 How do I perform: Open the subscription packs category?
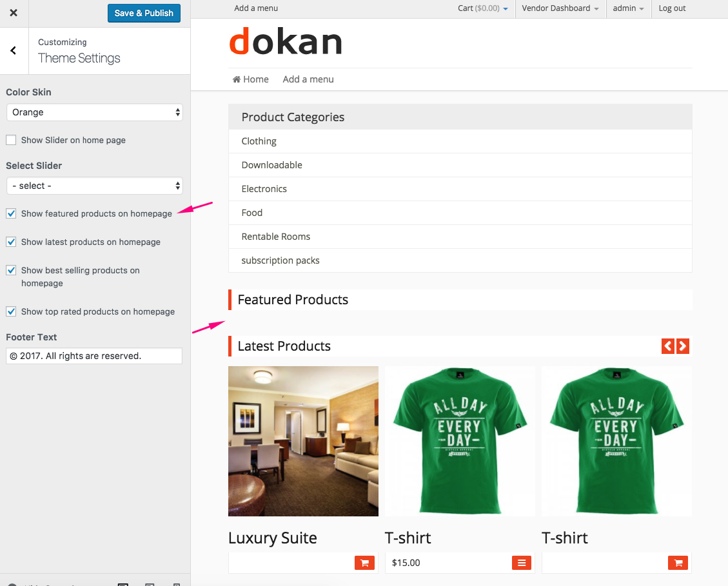(x=280, y=260)
